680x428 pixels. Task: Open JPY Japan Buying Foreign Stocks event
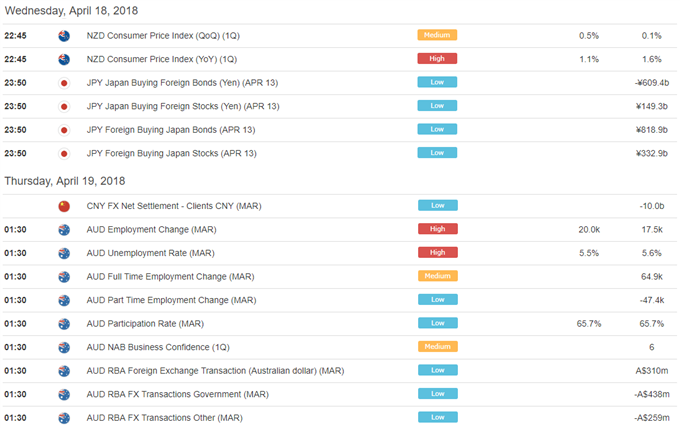[183, 106]
